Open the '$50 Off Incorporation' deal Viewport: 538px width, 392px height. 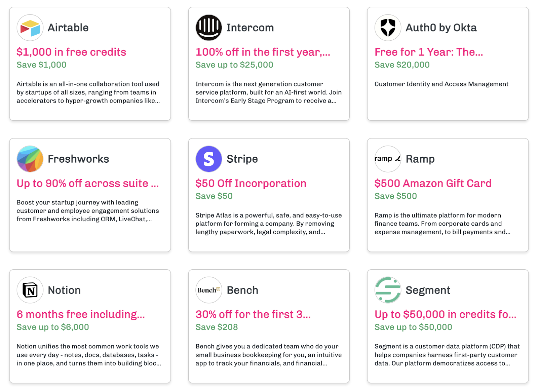coord(251,183)
